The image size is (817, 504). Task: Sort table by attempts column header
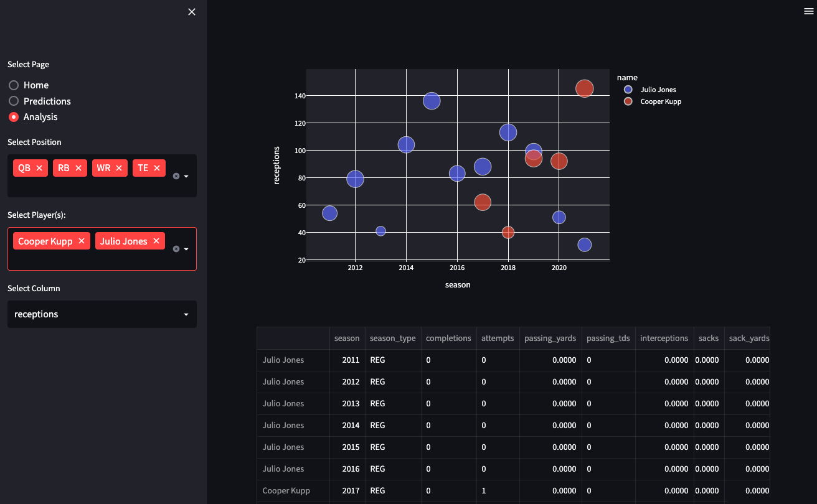[x=498, y=338]
